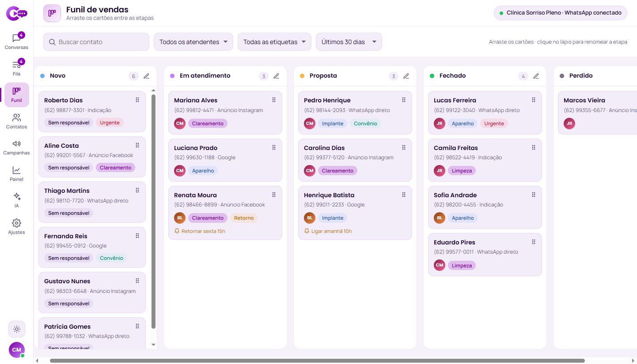Click the Urgente tag on Roberto Dias

pyautogui.click(x=110, y=123)
